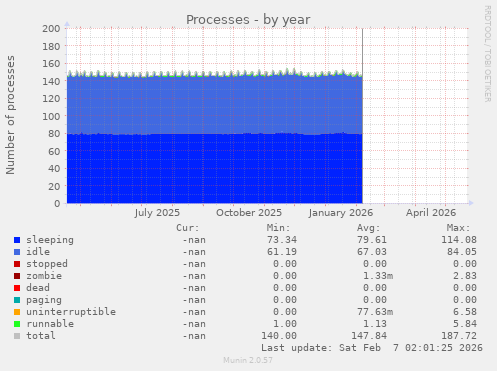Select the 'total' legend label
Image resolution: width=497 pixels, height=371 pixels.
tap(41, 336)
